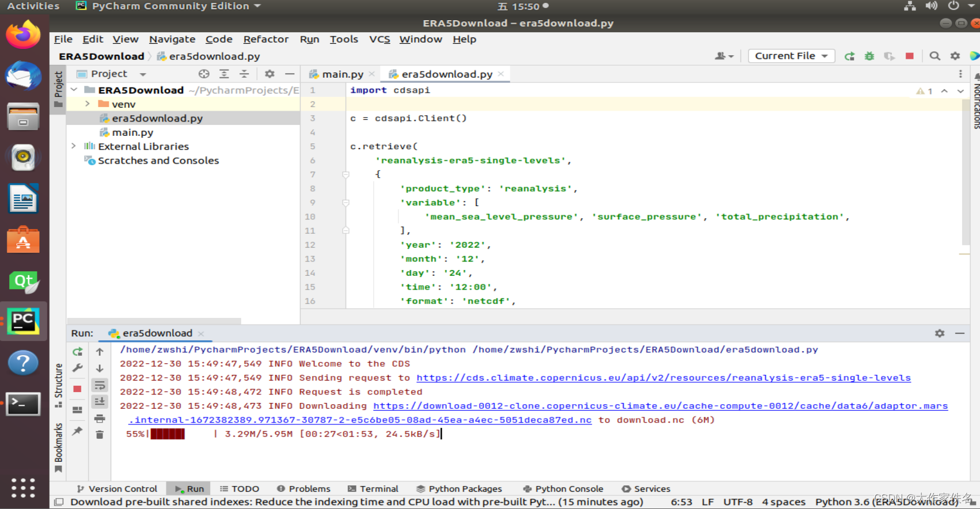This screenshot has height=509, width=980.
Task: Open Thunderbird mail from the dock
Action: (x=24, y=76)
